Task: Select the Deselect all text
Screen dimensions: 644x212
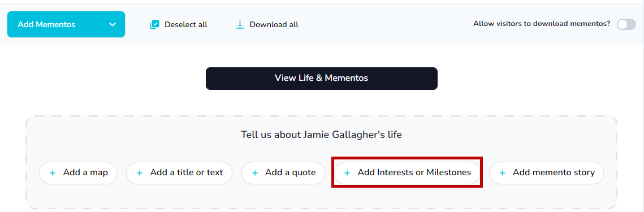Action: pos(186,25)
